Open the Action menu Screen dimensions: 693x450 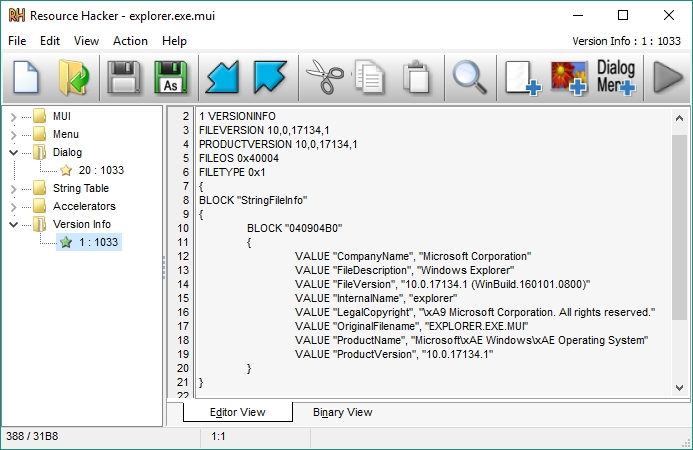(130, 41)
